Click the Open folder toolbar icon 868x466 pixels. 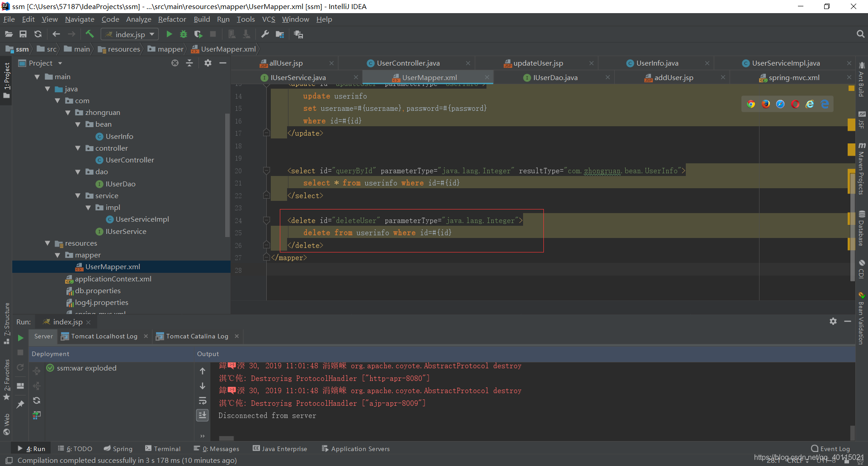pos(9,34)
